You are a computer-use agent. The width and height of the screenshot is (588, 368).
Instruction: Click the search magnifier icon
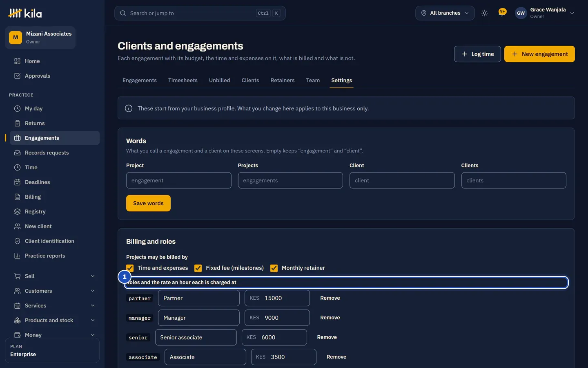(123, 13)
